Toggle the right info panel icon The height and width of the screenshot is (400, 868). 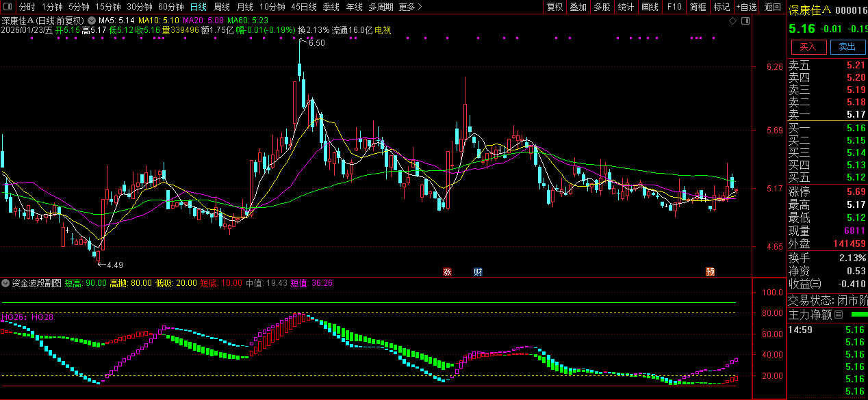[745, 21]
